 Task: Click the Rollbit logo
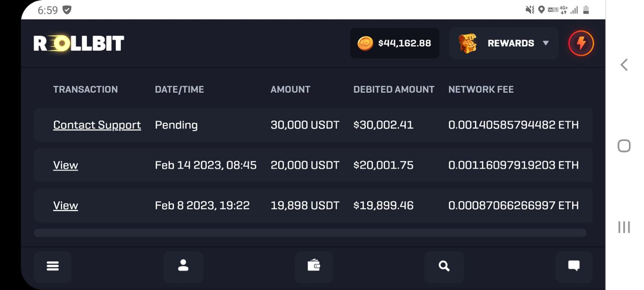(79, 43)
